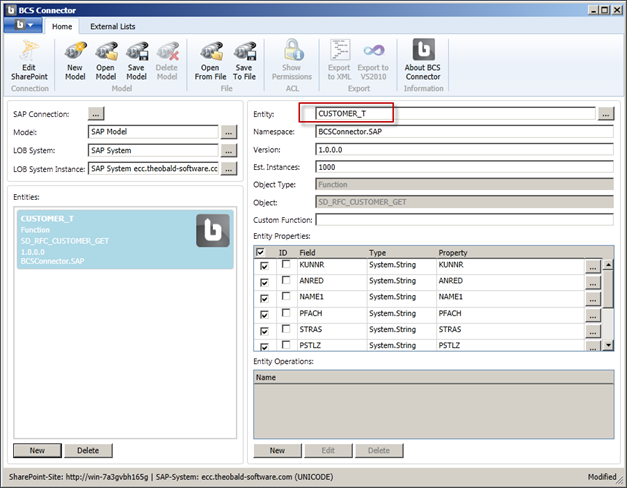Open Model selection ellipsis button
Viewport: 627px width, 488px height.
pyautogui.click(x=228, y=132)
